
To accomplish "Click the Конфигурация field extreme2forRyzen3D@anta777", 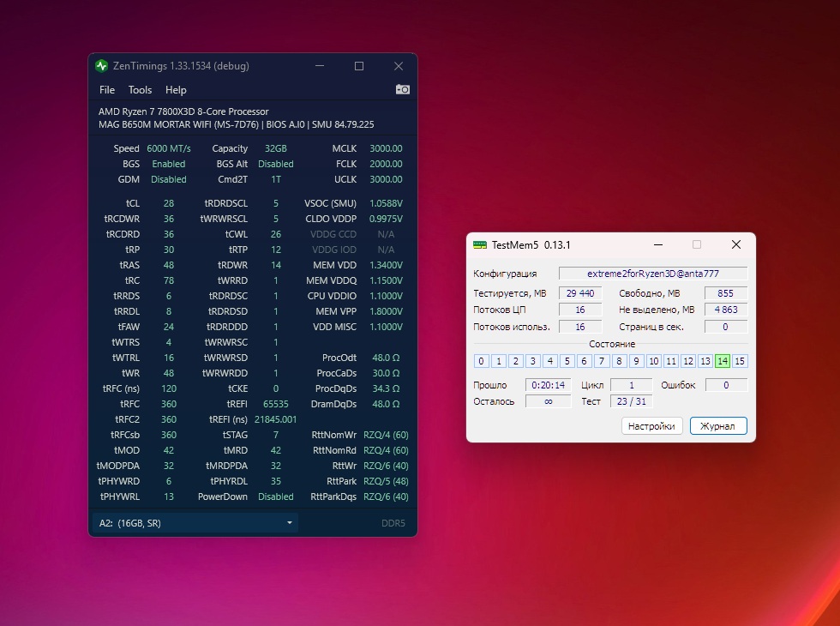I will 653,274.
